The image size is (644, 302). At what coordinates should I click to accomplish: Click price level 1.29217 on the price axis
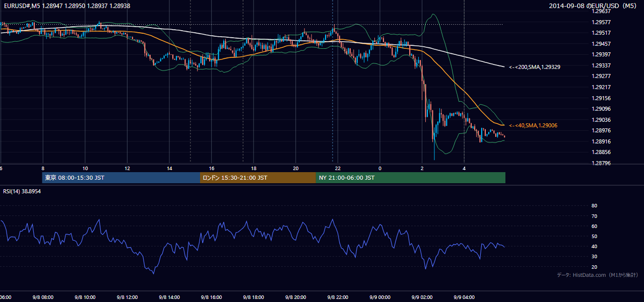601,87
